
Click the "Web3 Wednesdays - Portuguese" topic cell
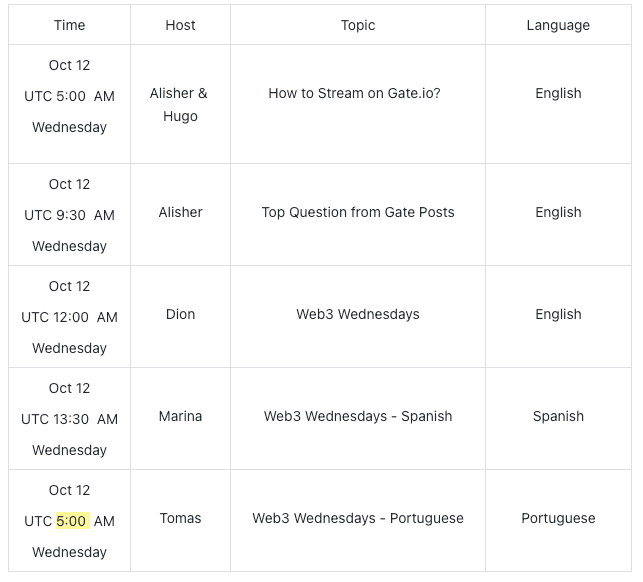(x=358, y=518)
